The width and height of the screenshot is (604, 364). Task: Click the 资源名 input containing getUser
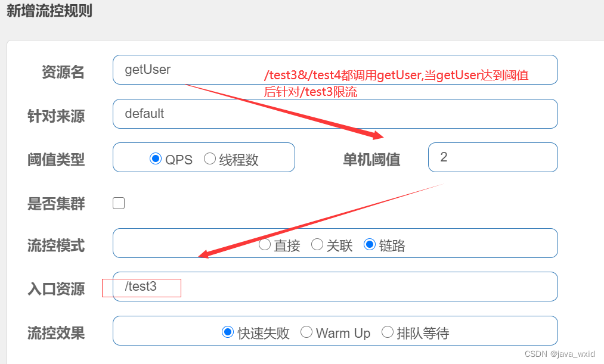[335, 70]
